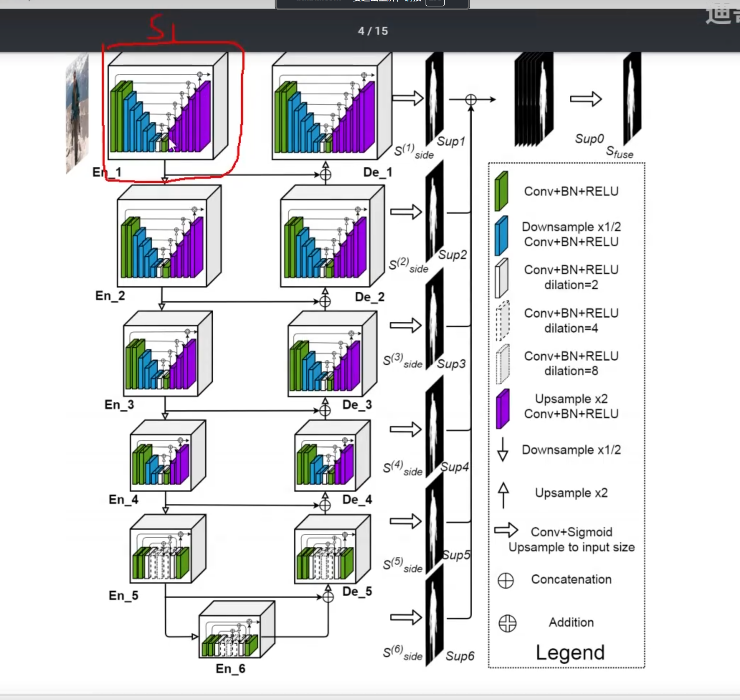This screenshot has height=700, width=740.
Task: Click the Downsample x1/2 down-arrow legend icon
Action: (x=503, y=450)
